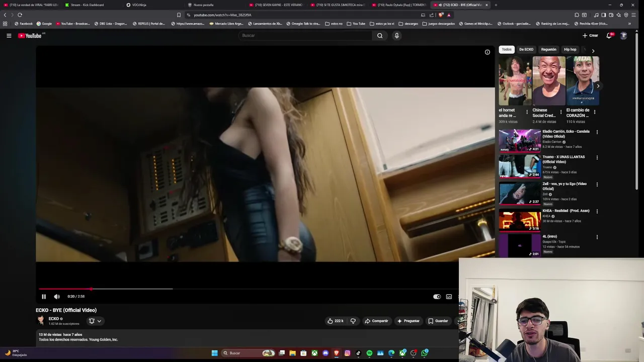This screenshot has height=362, width=644.
Task: Click the search magnifier button
Action: tap(380, 36)
